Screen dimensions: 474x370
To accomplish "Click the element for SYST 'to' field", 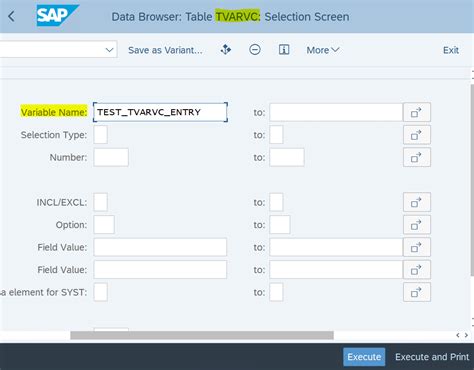I will (276, 292).
